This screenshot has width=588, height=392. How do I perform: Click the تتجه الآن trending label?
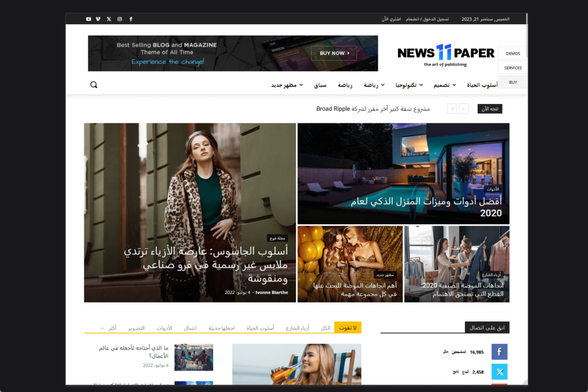[x=490, y=108]
